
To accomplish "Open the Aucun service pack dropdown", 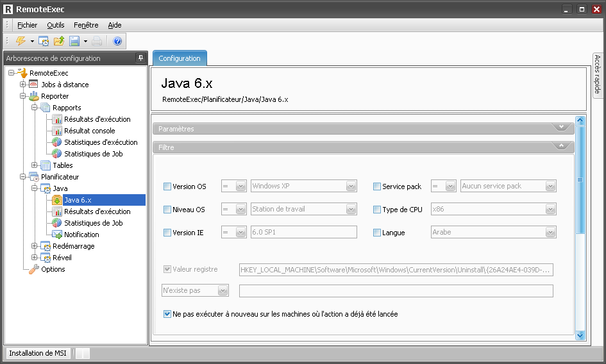I will pos(550,186).
